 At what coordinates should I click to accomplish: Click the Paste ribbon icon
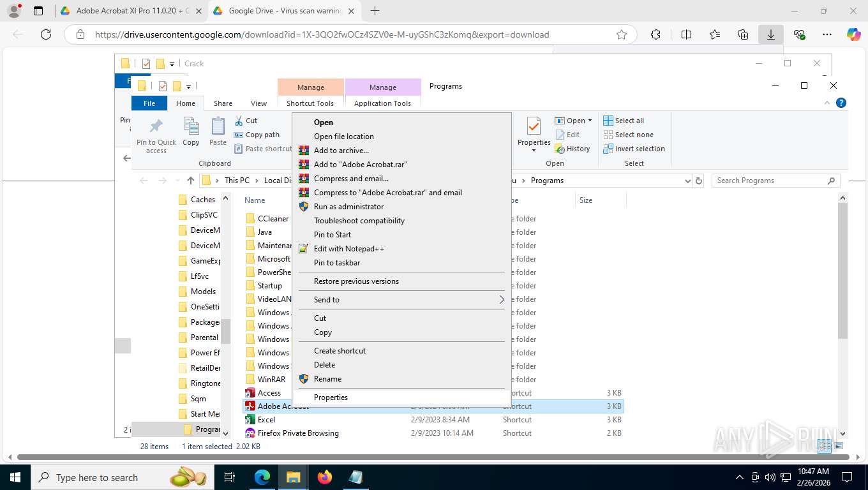218,131
